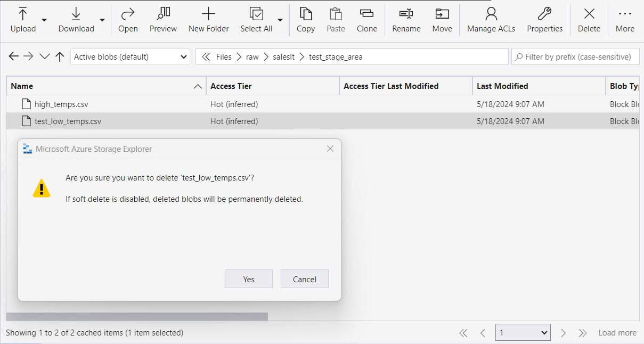Click the file icon beside test_low_temps.csv
Image resolution: width=644 pixels, height=344 pixels.
point(26,121)
